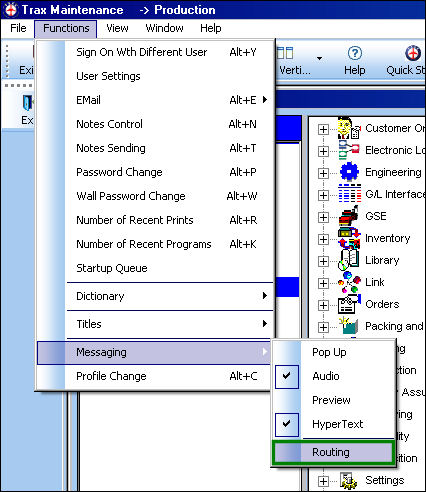Choose Password Change menu item

(154, 172)
